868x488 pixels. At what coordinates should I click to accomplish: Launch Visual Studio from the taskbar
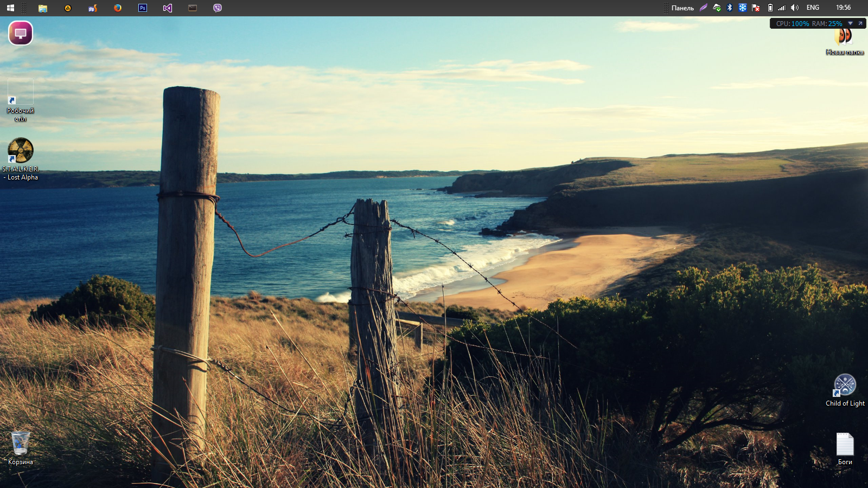(168, 8)
